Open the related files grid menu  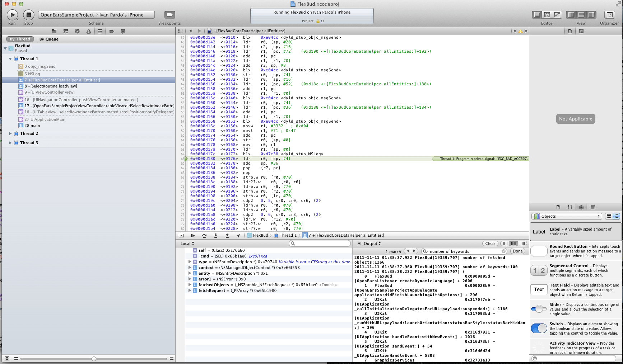point(180,31)
